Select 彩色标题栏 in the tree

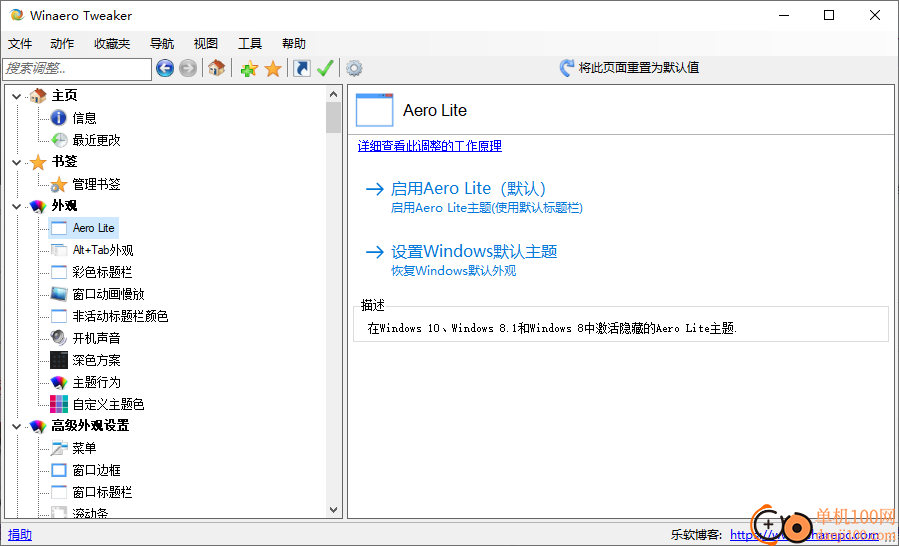[102, 272]
